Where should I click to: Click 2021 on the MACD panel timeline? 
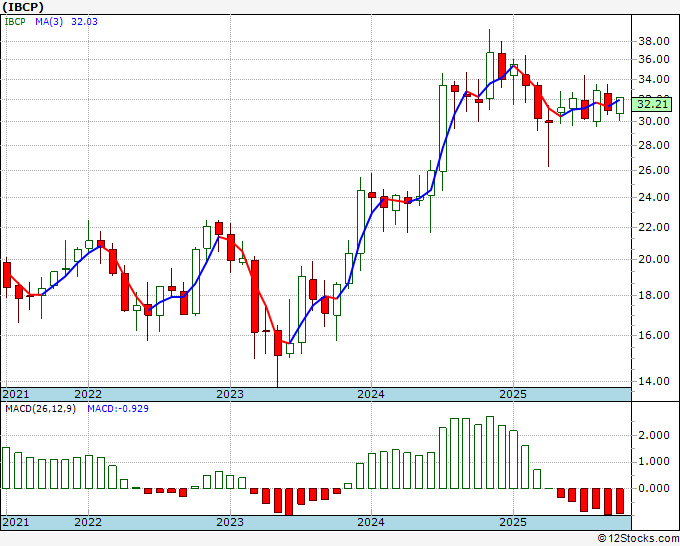[16, 523]
